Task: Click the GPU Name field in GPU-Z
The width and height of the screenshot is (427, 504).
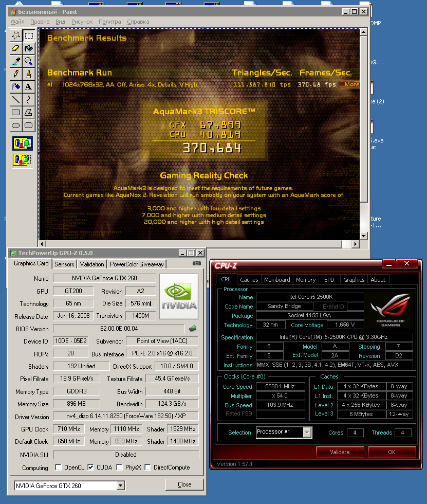Action: tap(104, 278)
